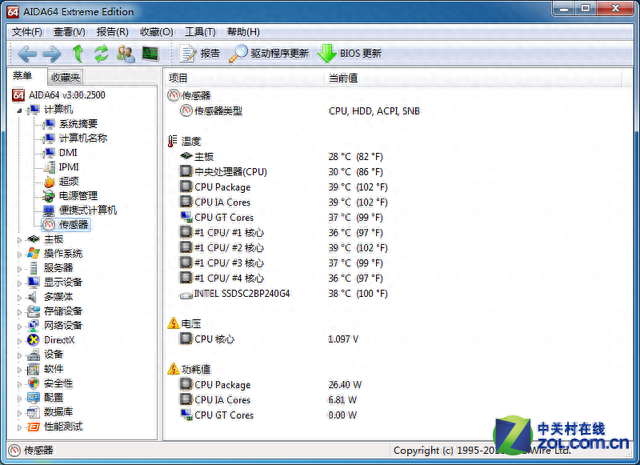This screenshot has width=640, height=465.
Task: Select 系统摘要 in the tree
Action: pos(77,124)
